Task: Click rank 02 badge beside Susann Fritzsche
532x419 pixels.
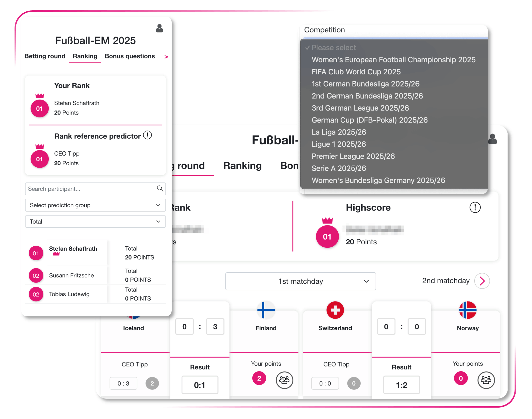Action: (x=36, y=276)
